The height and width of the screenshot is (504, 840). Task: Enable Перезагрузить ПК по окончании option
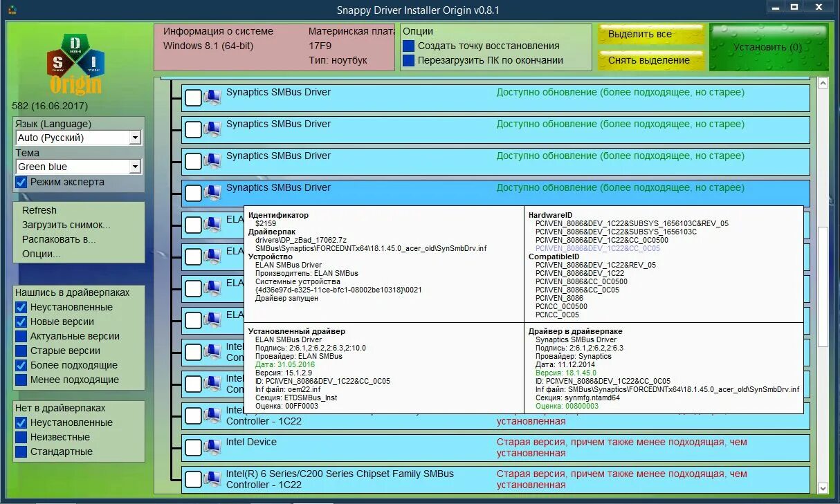coord(409,60)
